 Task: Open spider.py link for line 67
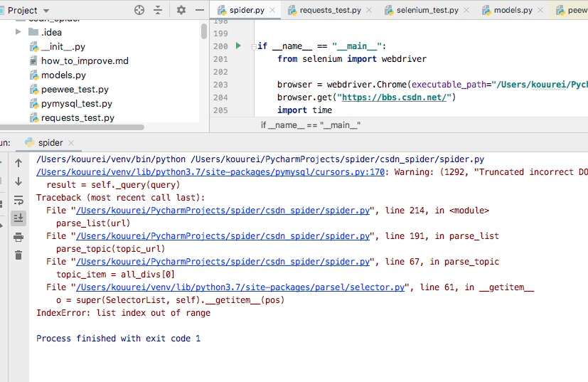[223, 262]
